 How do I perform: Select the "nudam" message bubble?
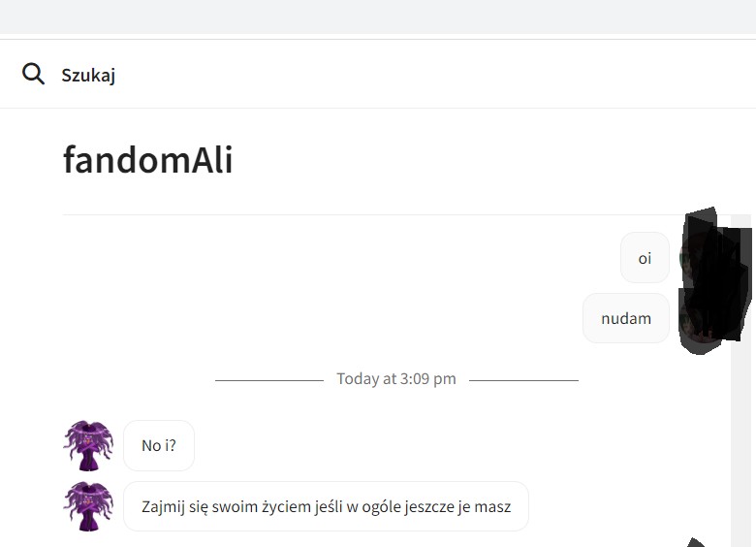coord(625,318)
